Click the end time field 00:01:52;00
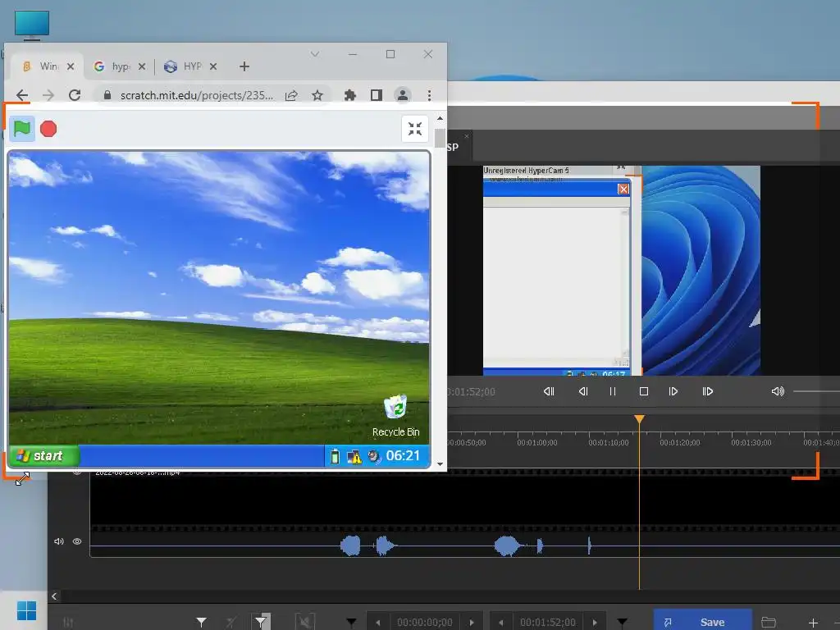Image resolution: width=840 pixels, height=630 pixels. coord(547,623)
